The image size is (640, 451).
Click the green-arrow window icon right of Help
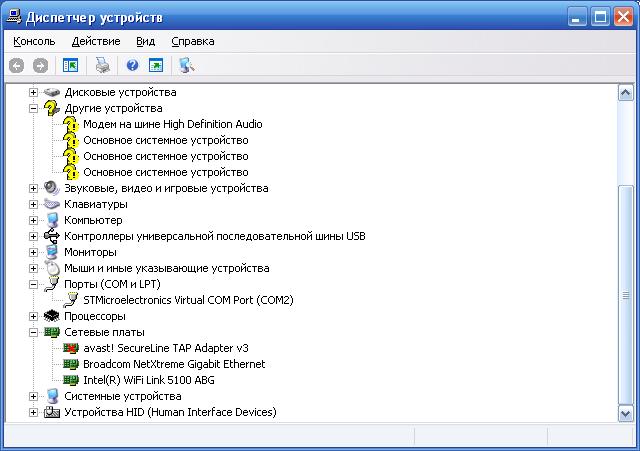coord(156,66)
